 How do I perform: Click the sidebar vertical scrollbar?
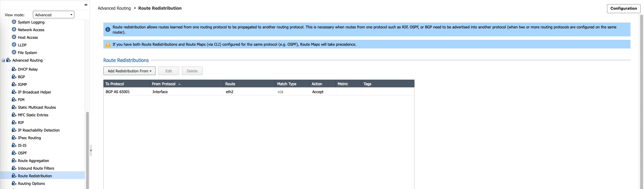click(x=87, y=149)
